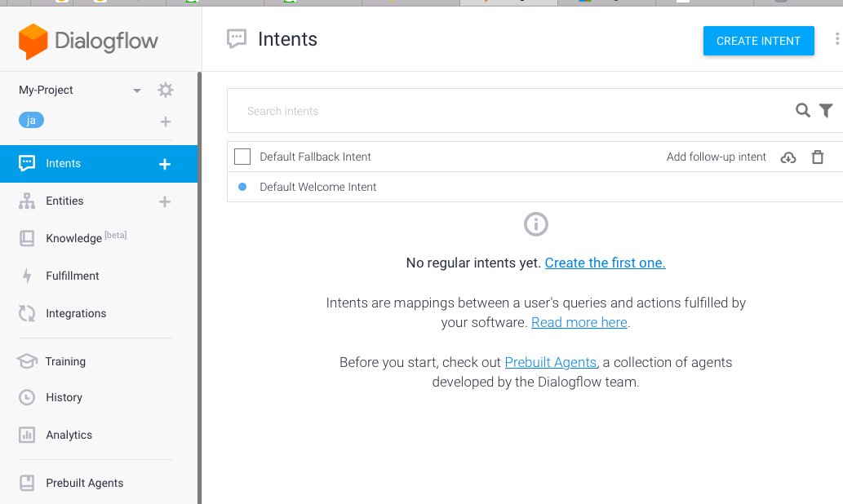
Task: Delete Default Fallback Intent with trash icon
Action: click(818, 157)
